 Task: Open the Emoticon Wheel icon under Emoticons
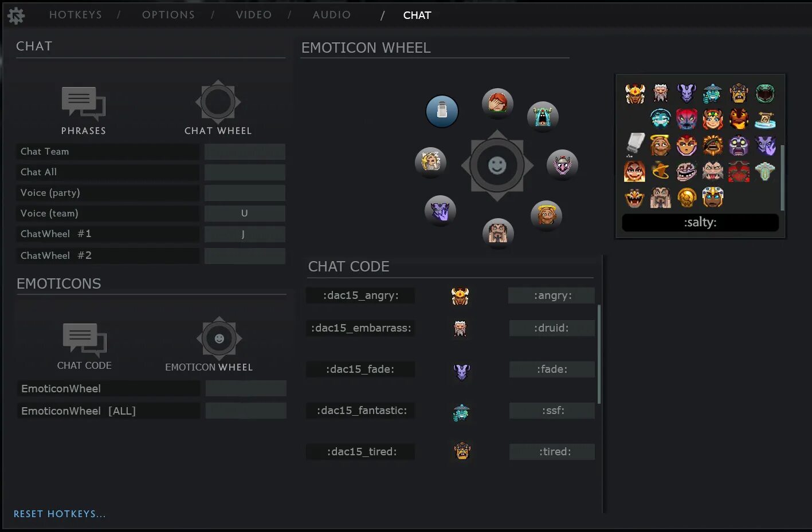tap(219, 338)
